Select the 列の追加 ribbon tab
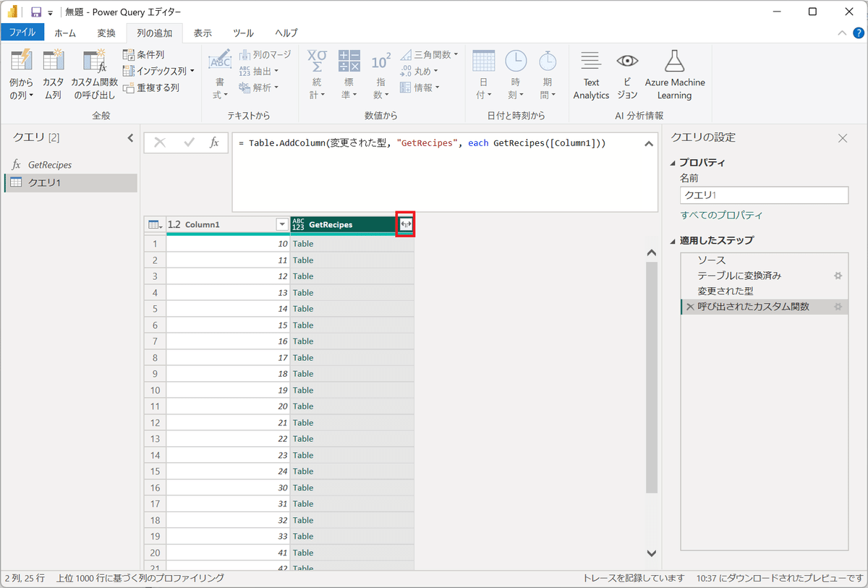This screenshot has height=588, width=868. pyautogui.click(x=154, y=33)
